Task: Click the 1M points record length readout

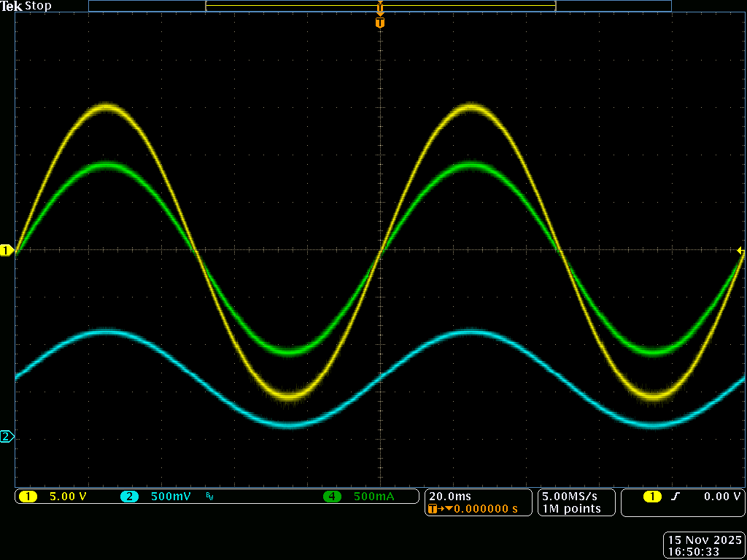Action: (571, 508)
